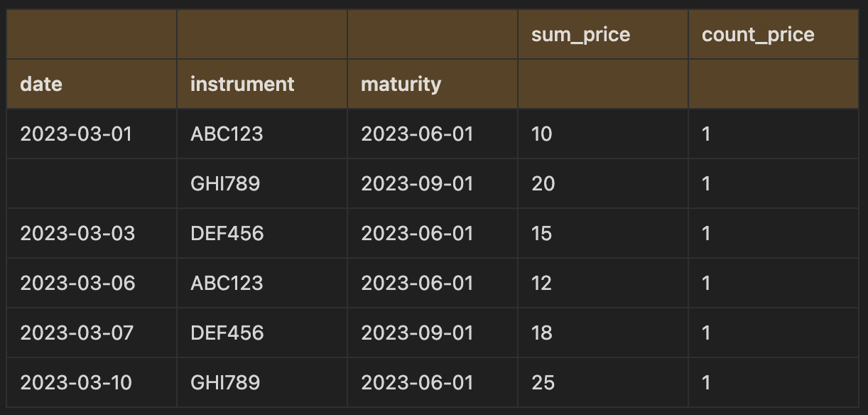Select the date index header

click(92, 84)
